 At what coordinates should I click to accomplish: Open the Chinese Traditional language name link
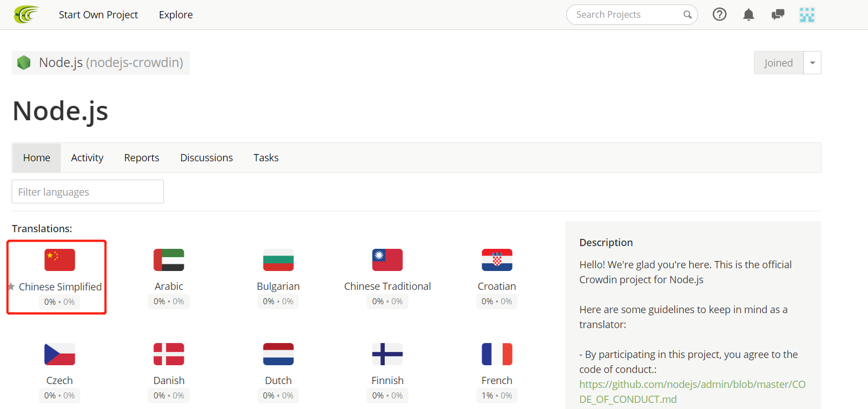(x=387, y=287)
